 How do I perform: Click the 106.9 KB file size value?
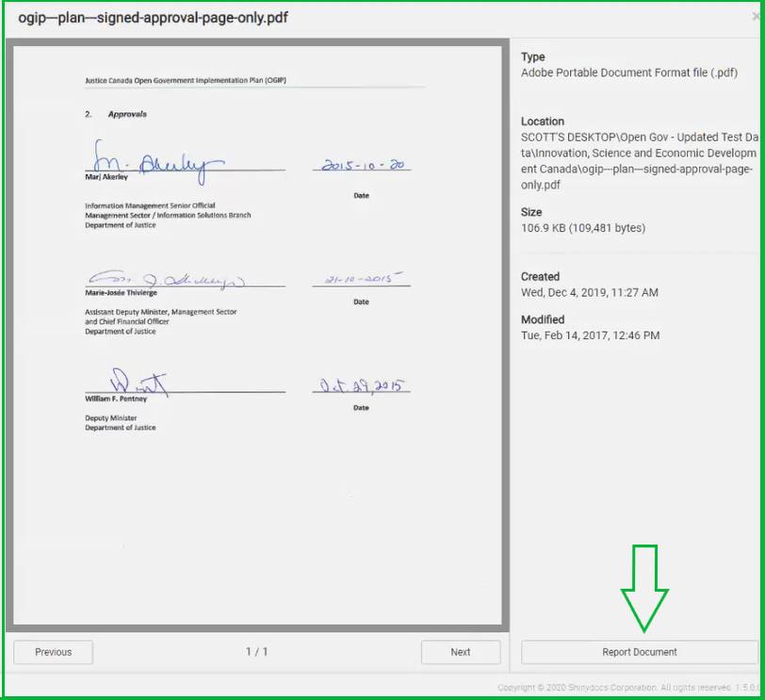click(582, 228)
